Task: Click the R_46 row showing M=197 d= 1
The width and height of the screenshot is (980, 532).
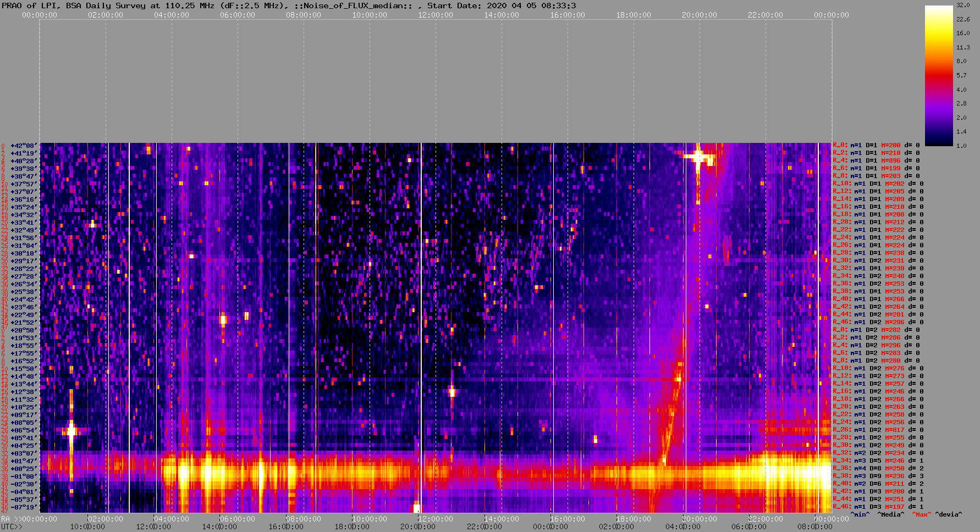Action: [878, 507]
